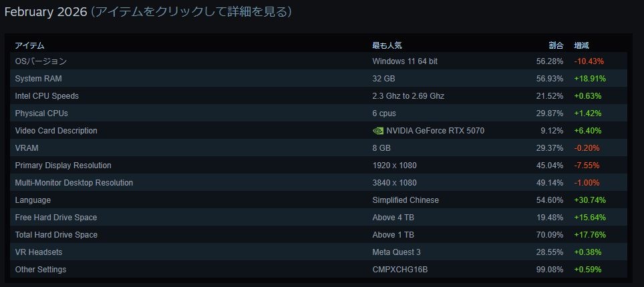Click the 割合 column header
644x287 pixels.
556,45
